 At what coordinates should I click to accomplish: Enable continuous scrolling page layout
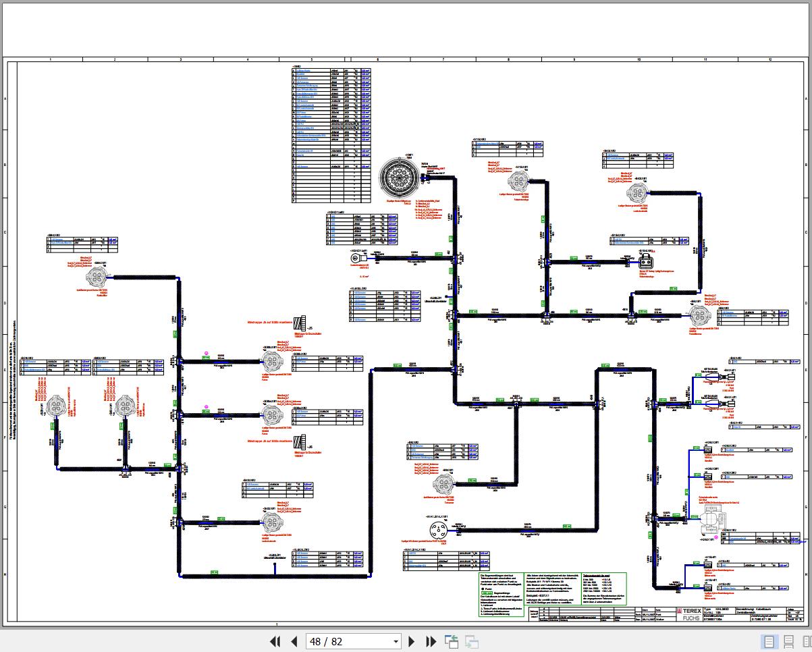pyautogui.click(x=788, y=641)
